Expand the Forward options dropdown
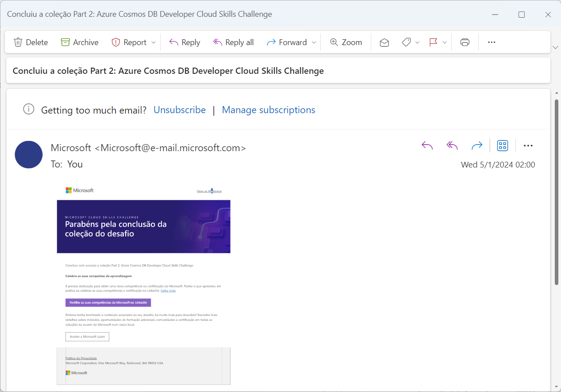 [x=314, y=42]
